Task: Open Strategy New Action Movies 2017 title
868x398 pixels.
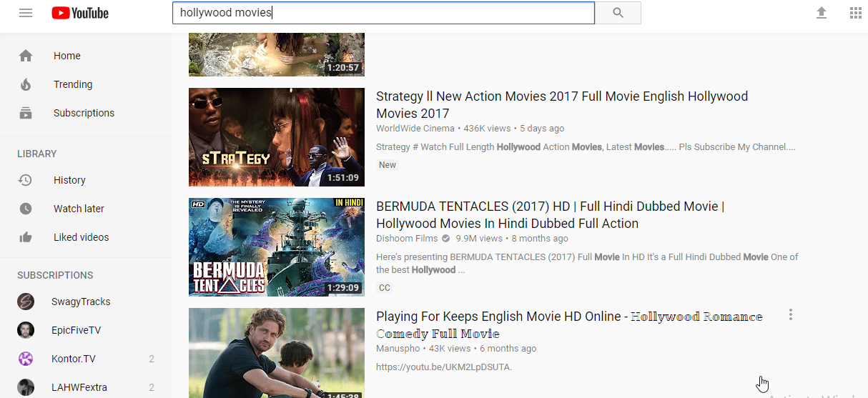Action: 562,104
